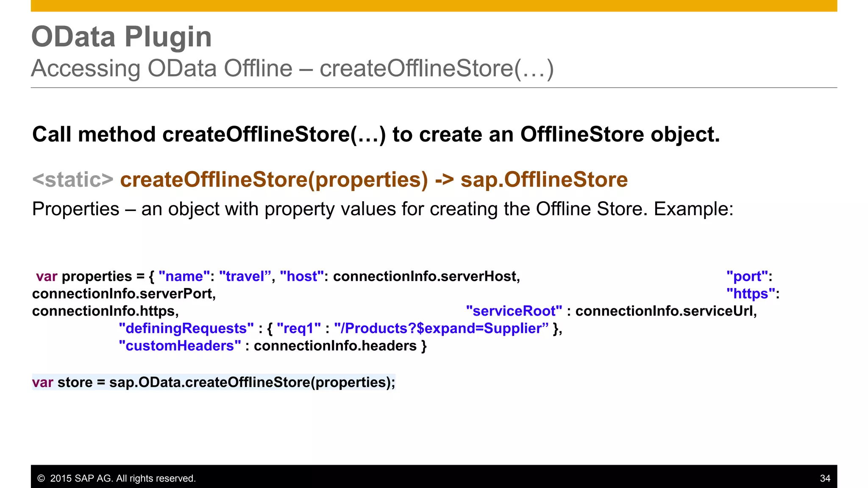Click the "Properties – an object with property values" line

click(383, 209)
